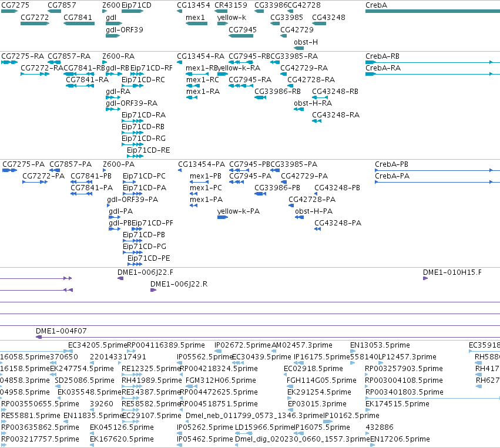Select the Eip71CD-PE protein
Screen dimensions: 500x448
point(135,264)
